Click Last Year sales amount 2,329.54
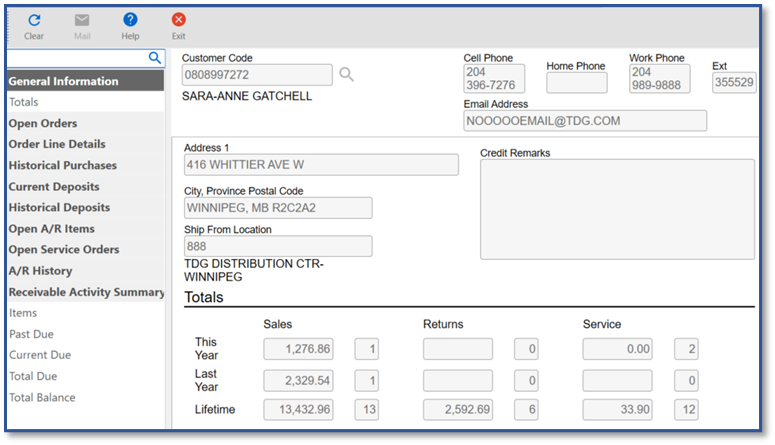The width and height of the screenshot is (775, 445). click(x=298, y=381)
